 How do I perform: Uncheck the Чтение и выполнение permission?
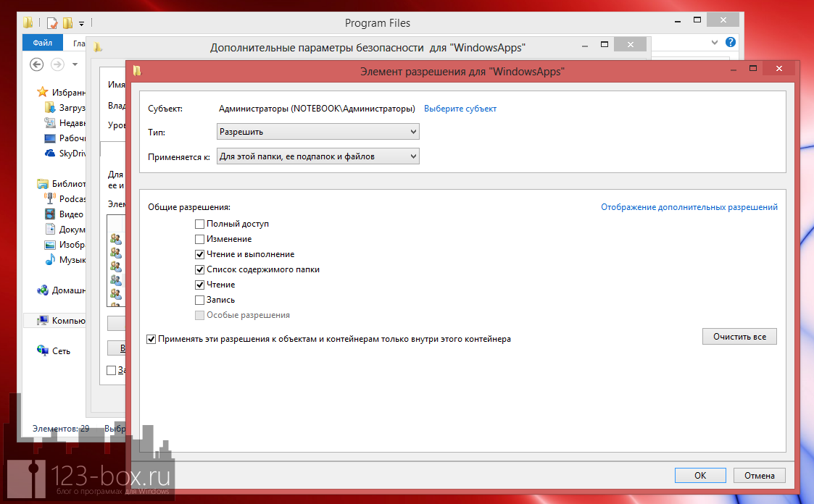(x=199, y=255)
